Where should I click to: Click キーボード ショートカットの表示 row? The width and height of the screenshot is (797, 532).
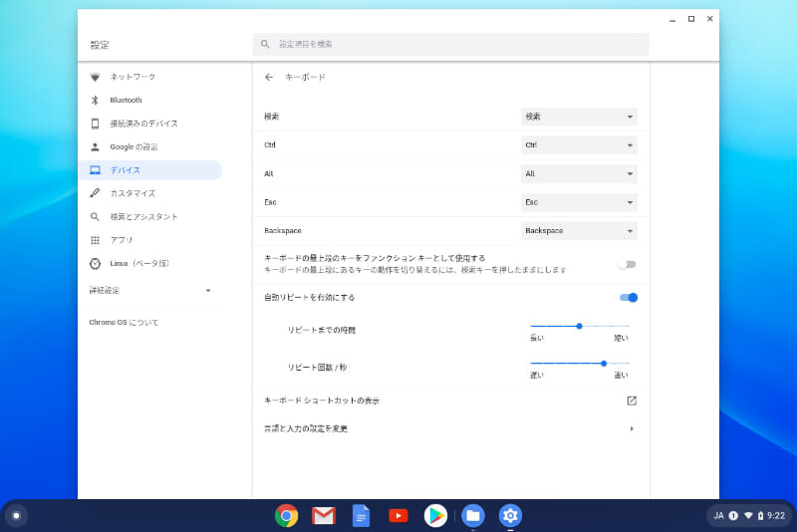pos(451,400)
